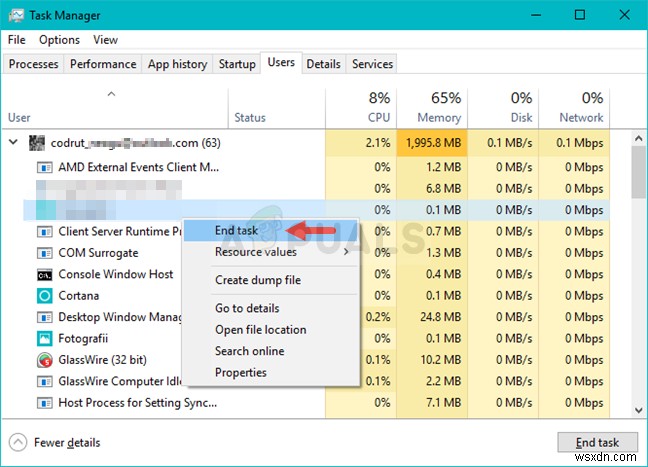Open the File menu
The width and height of the screenshot is (648, 467).
(17, 40)
